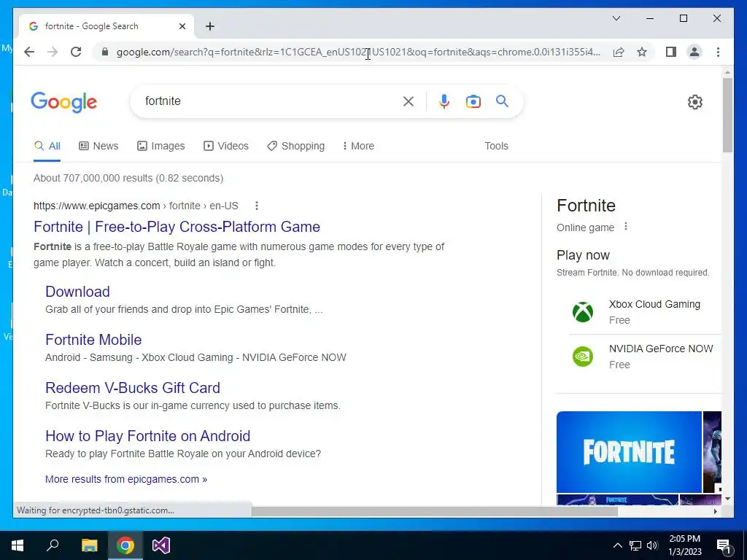Open the Chrome side panel icon
Image resolution: width=747 pixels, height=560 pixels.
pyautogui.click(x=671, y=52)
